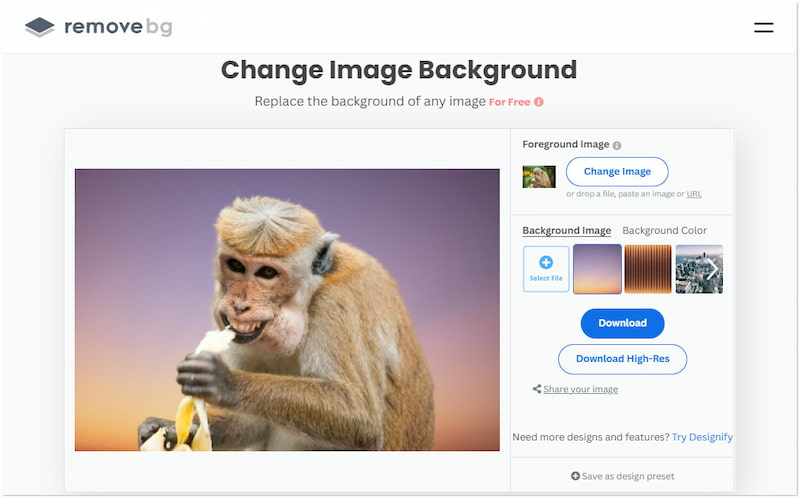The image size is (800, 498).
Task: Click Save as design preset
Action: (x=622, y=476)
